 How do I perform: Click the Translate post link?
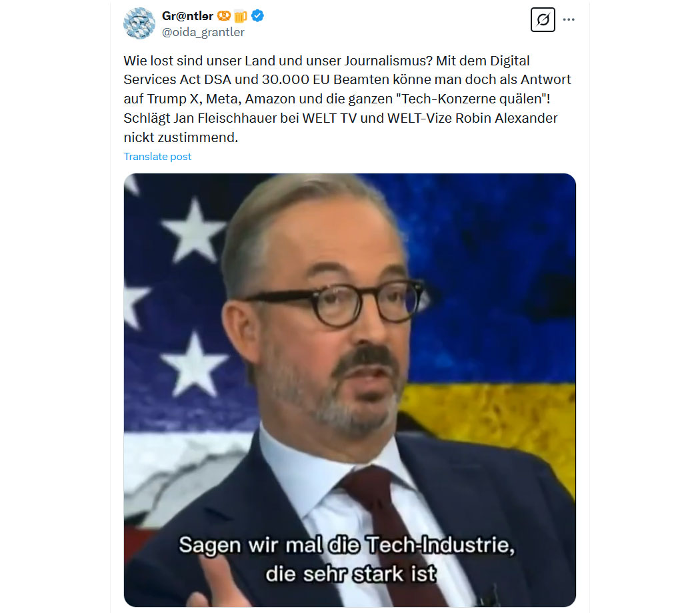point(157,156)
